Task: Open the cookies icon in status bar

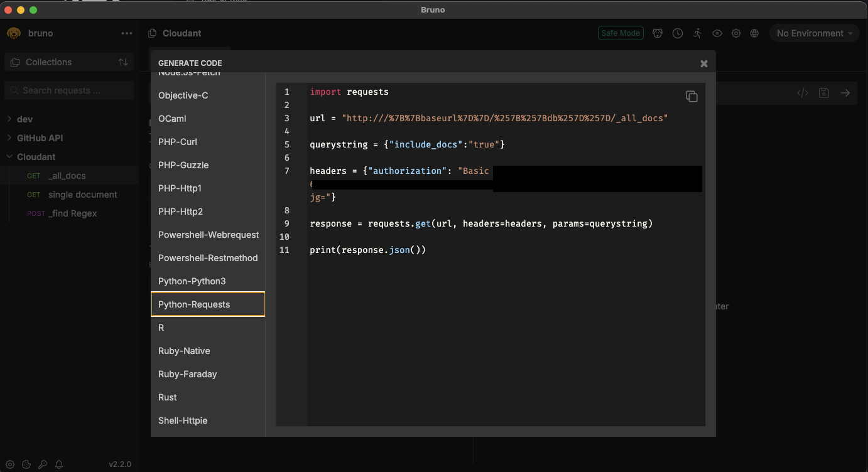Action: [x=26, y=464]
